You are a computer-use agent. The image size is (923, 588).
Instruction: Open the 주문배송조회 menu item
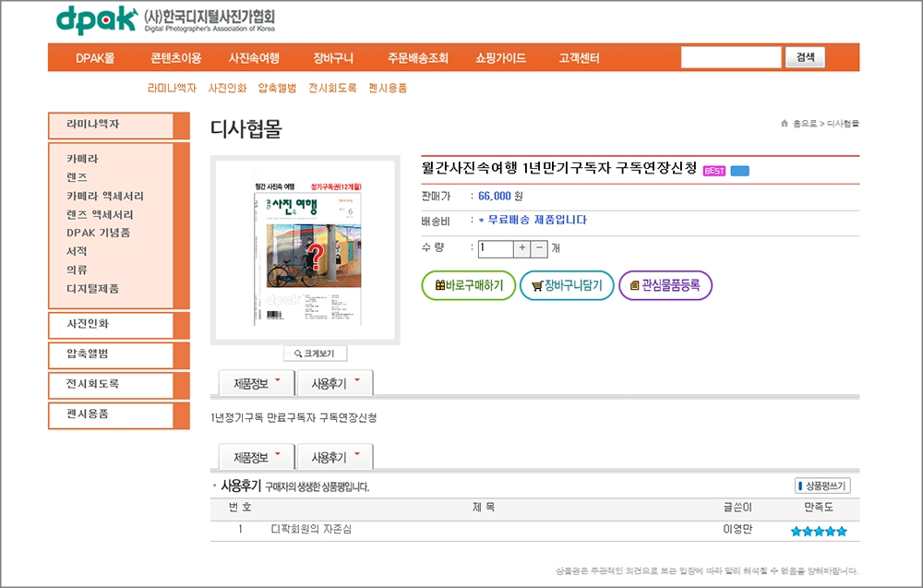(417, 58)
